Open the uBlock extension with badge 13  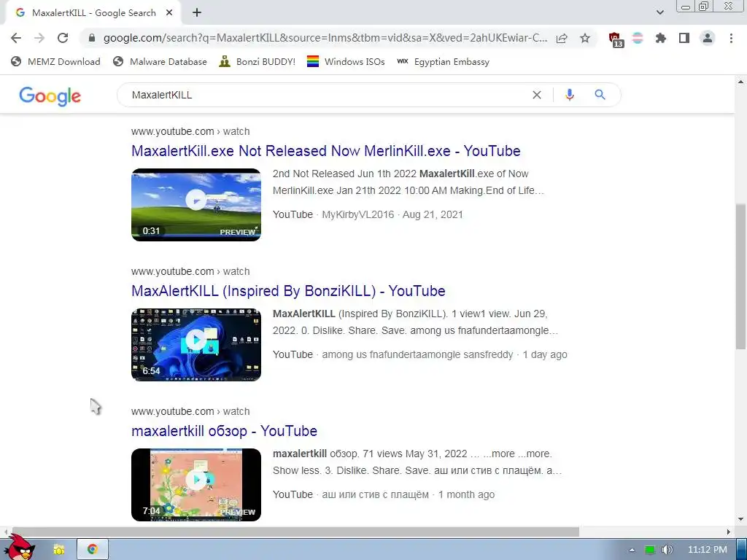[x=616, y=39]
